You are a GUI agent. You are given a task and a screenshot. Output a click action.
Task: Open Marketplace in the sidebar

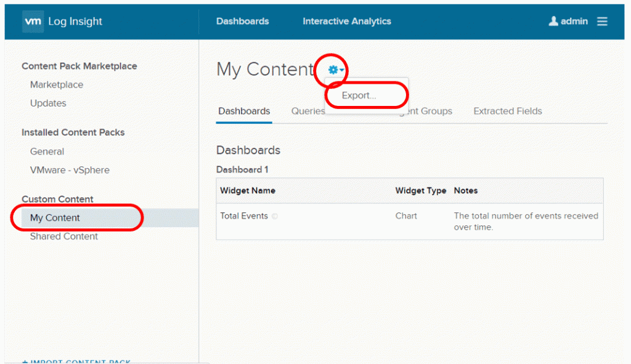57,85
